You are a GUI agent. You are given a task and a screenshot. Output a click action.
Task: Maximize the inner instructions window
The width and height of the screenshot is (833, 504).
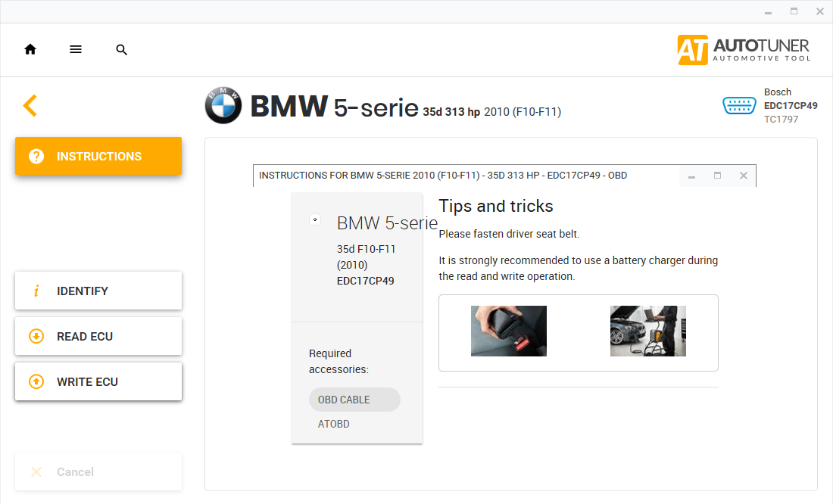coord(717,176)
